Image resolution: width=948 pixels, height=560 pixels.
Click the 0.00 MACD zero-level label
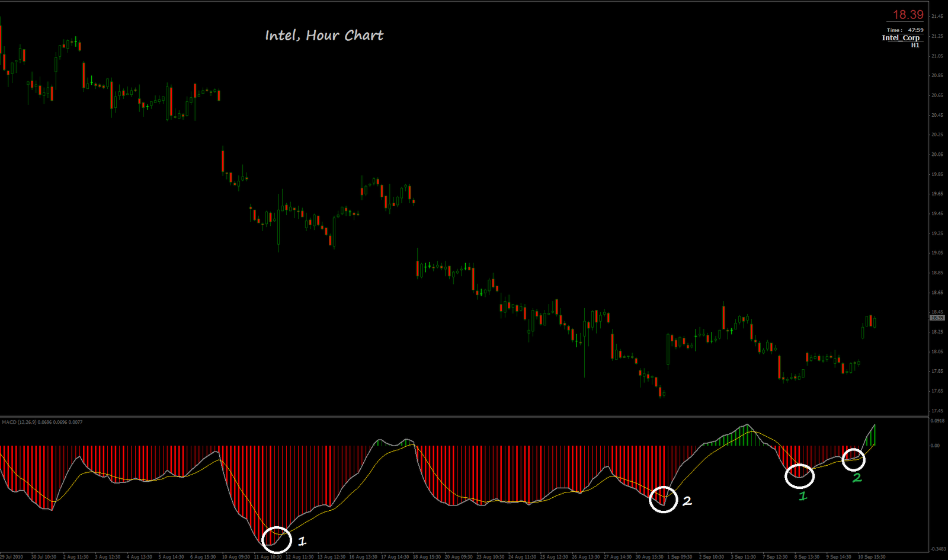tap(936, 446)
